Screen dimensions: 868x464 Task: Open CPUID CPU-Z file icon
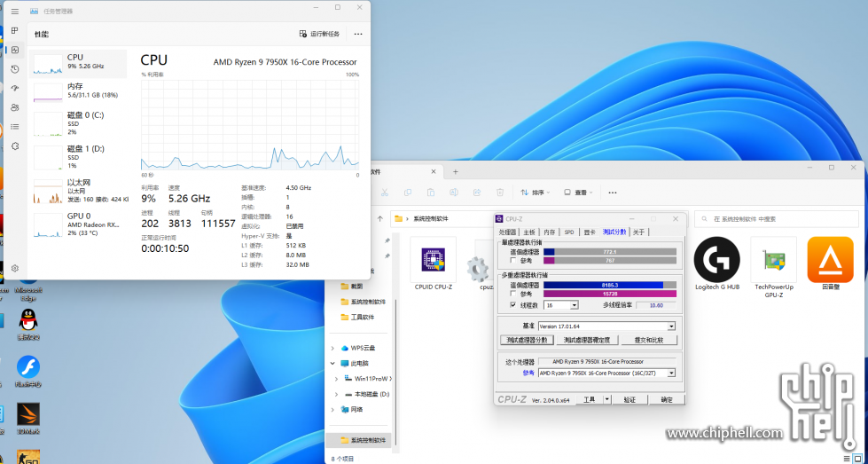434,264
